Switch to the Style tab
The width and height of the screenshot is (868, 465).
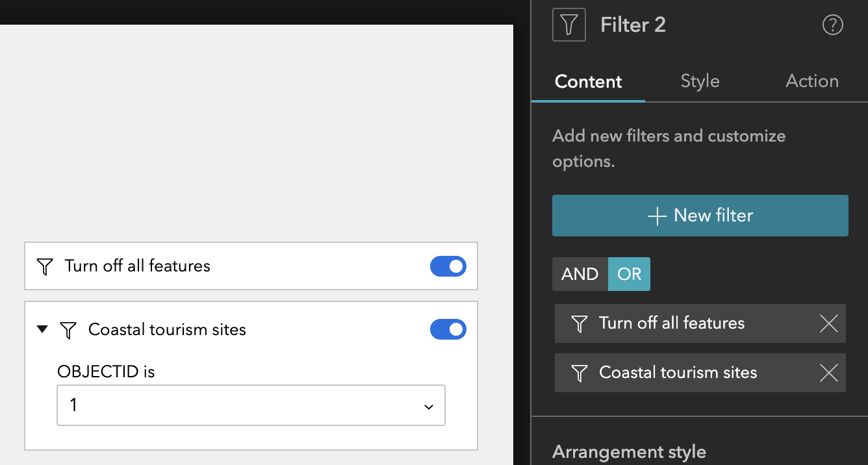[x=700, y=81]
